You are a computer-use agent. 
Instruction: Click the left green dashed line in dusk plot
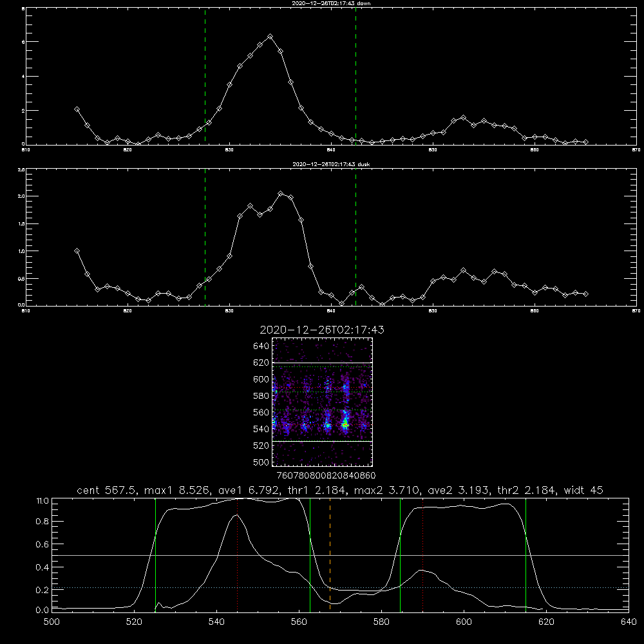click(x=205, y=237)
